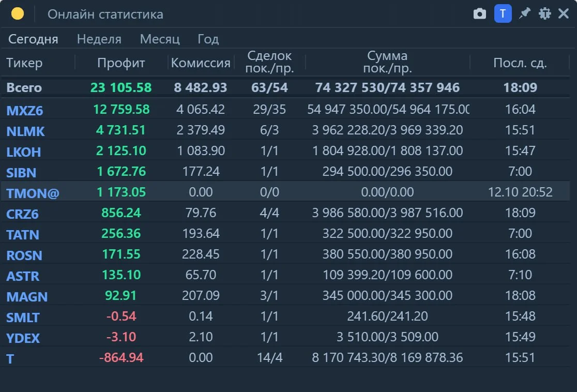Switch to the Сегодня tab
The image size is (577, 392).
[x=33, y=39]
